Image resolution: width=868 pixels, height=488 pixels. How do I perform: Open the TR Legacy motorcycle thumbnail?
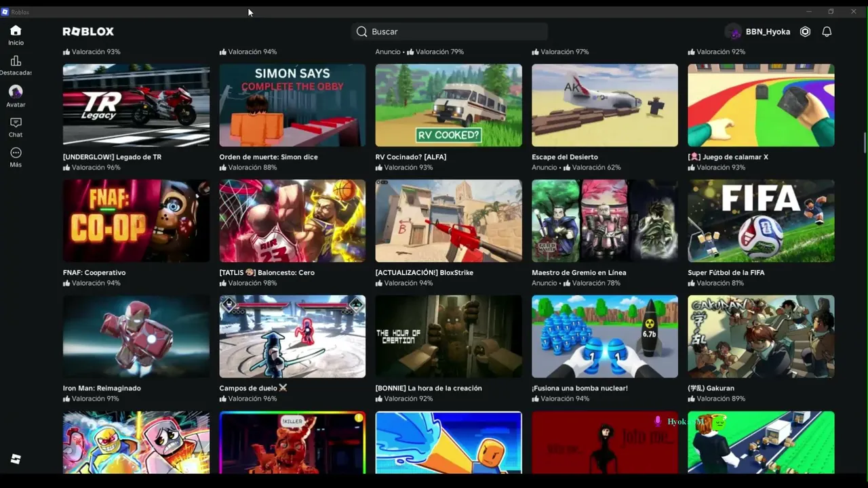pos(136,105)
